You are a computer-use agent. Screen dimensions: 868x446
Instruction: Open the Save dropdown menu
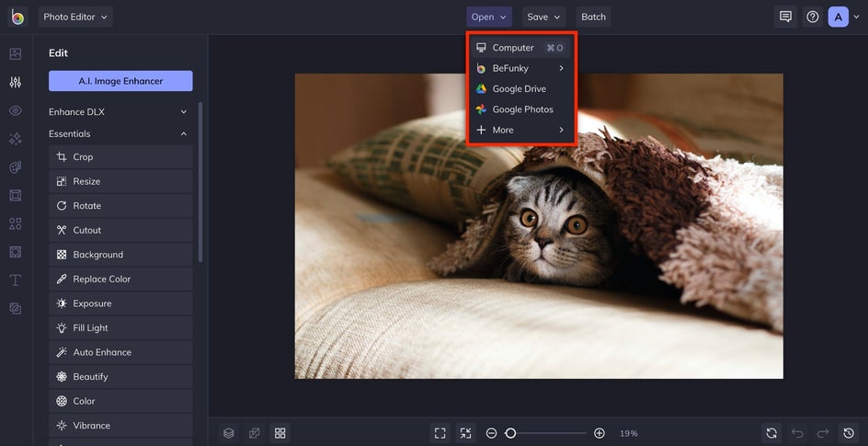543,17
